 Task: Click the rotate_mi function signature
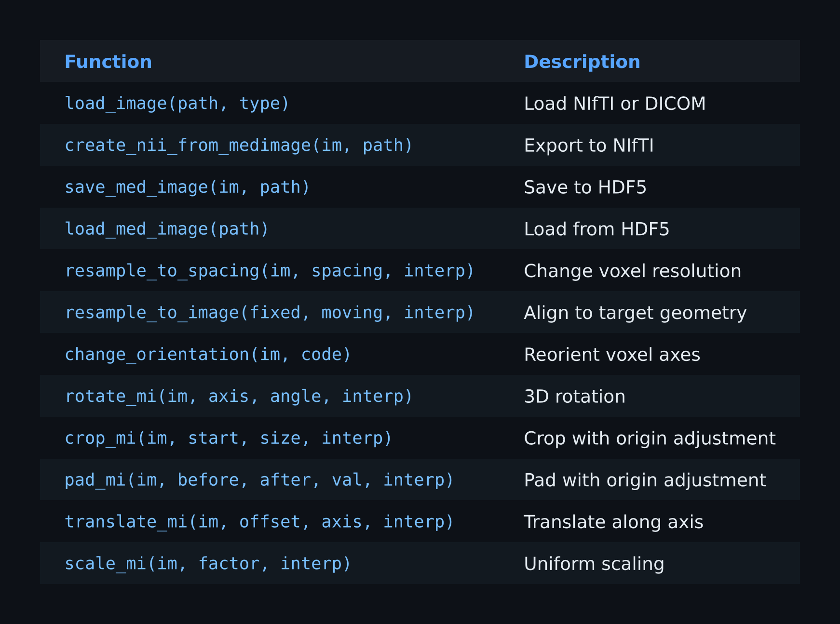click(238, 397)
